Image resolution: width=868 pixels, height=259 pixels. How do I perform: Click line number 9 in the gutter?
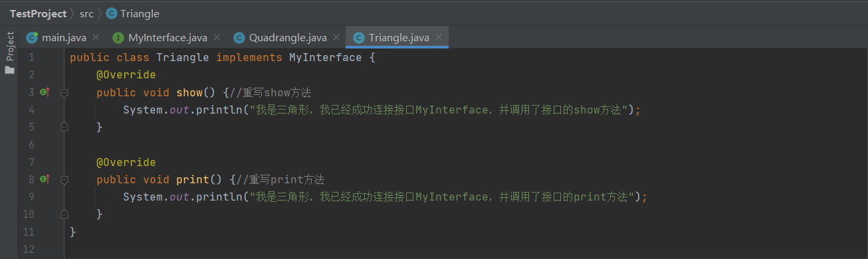(x=31, y=197)
